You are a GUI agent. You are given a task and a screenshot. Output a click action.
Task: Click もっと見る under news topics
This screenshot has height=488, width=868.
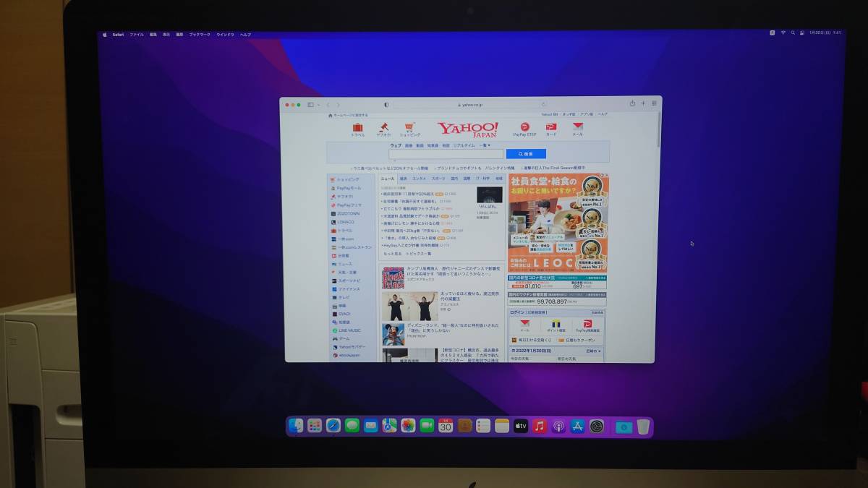(x=393, y=254)
